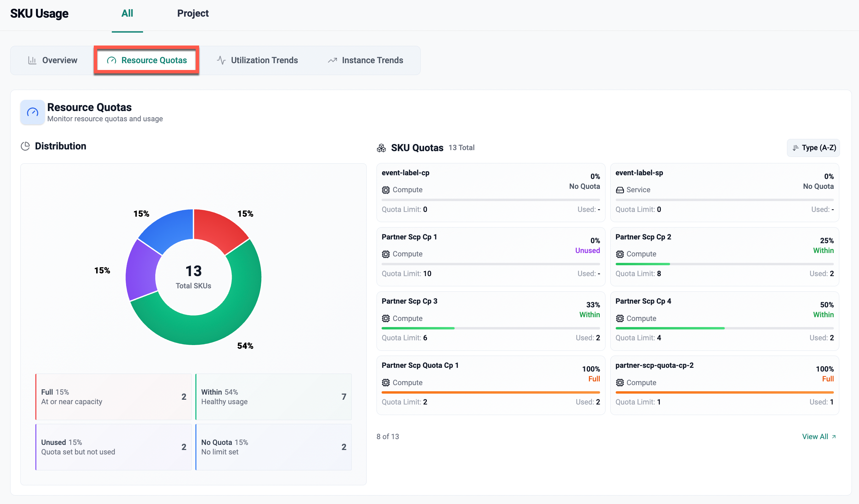Screen dimensions: 859x504
Task: Select the All tab
Action: click(x=127, y=13)
